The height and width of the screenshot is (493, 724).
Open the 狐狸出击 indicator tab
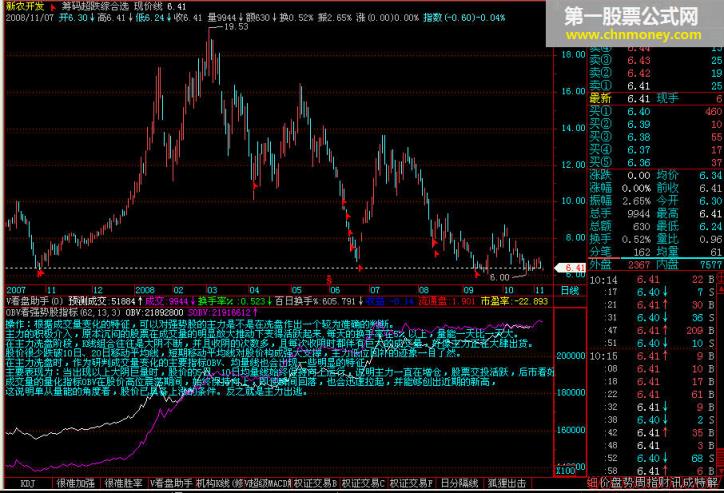pos(507,483)
